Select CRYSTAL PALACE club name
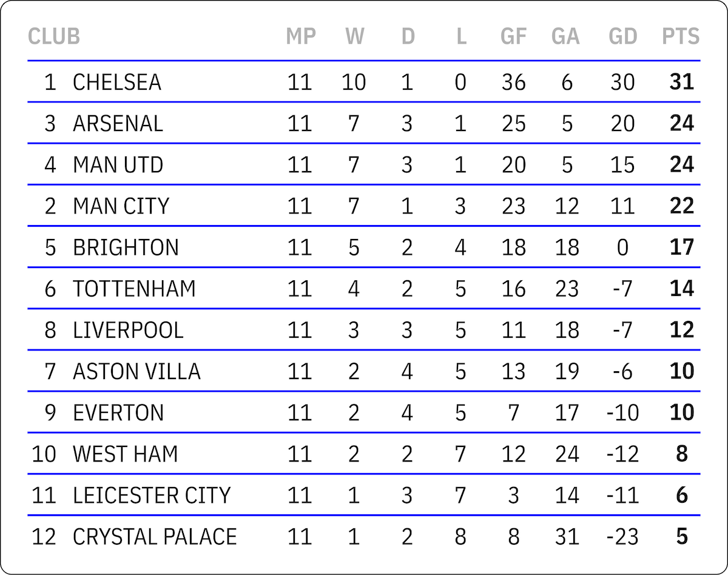This screenshot has width=728, height=575. 155,537
